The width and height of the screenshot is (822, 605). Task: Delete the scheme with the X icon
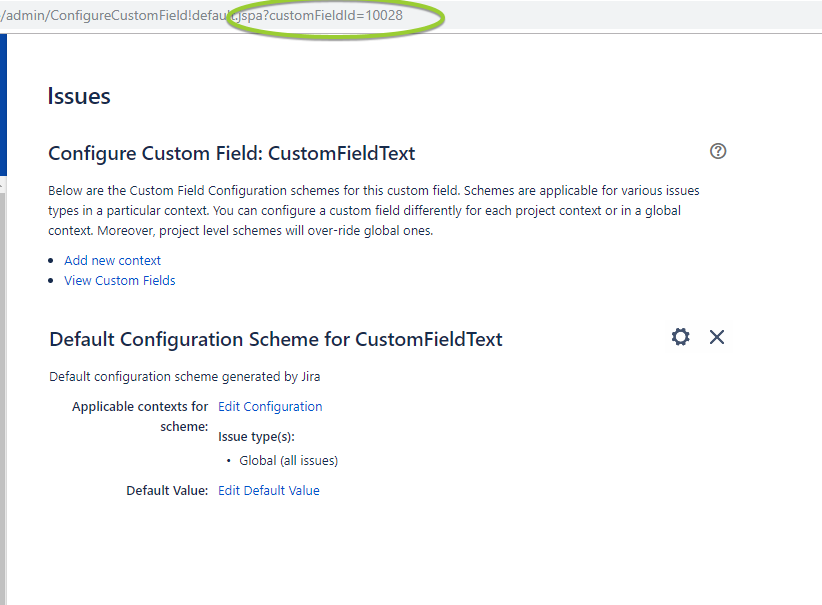pos(717,337)
